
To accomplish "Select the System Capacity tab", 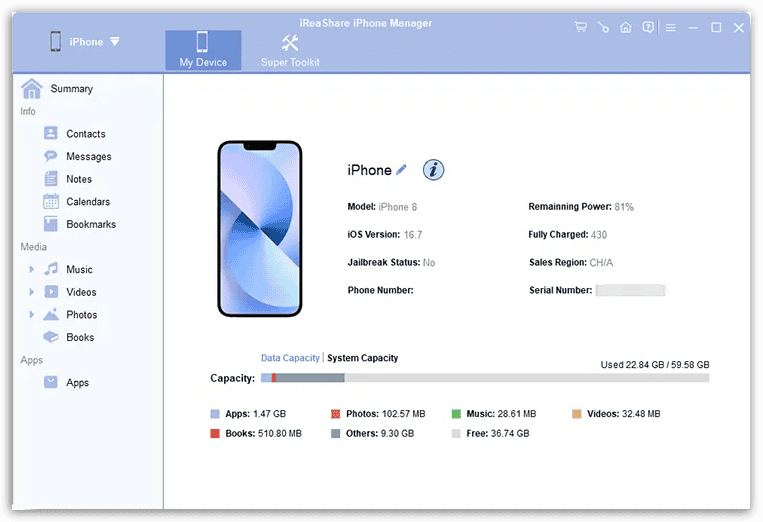I will (x=363, y=358).
